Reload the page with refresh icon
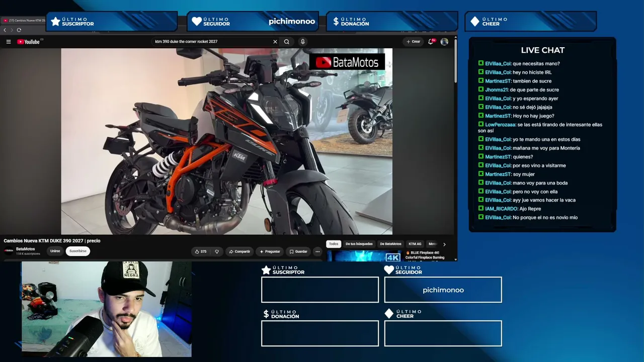Screen dimensions: 644x362 [19, 30]
